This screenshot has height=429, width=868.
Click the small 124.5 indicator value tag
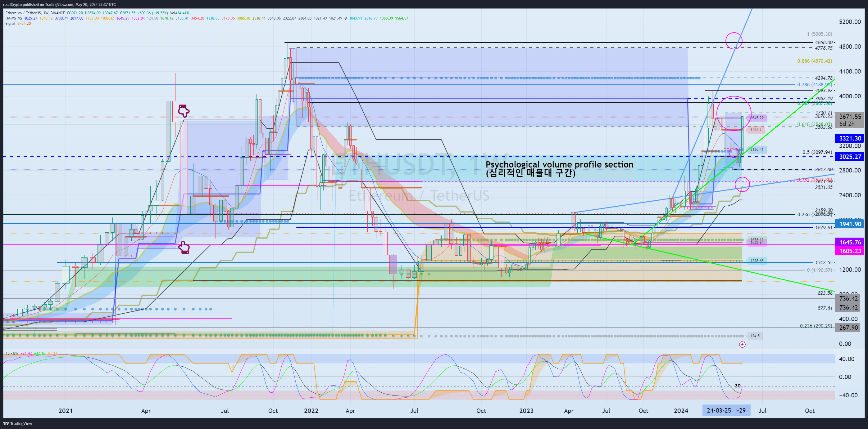coord(755,336)
